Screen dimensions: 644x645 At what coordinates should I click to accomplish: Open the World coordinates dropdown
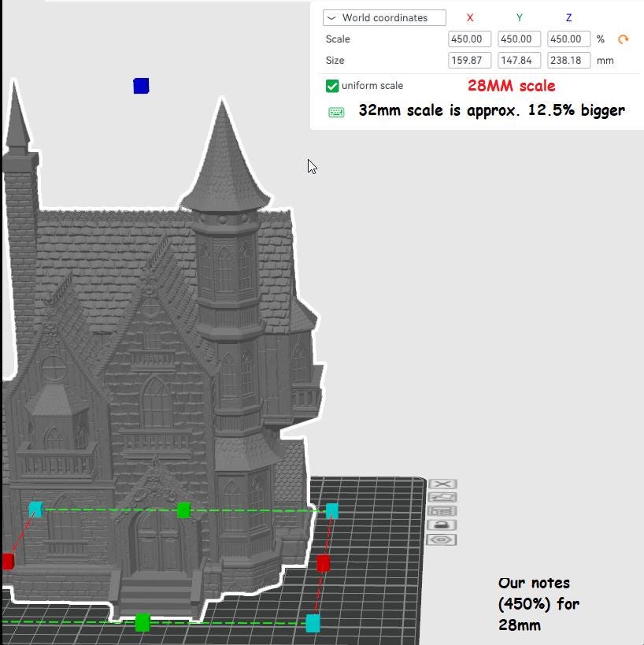(384, 17)
